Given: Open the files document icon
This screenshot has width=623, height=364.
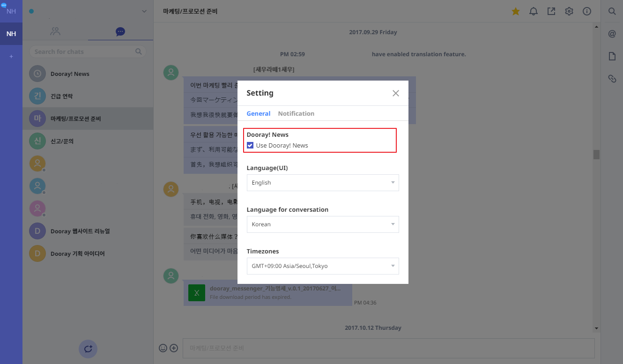Looking at the screenshot, I should click(612, 56).
